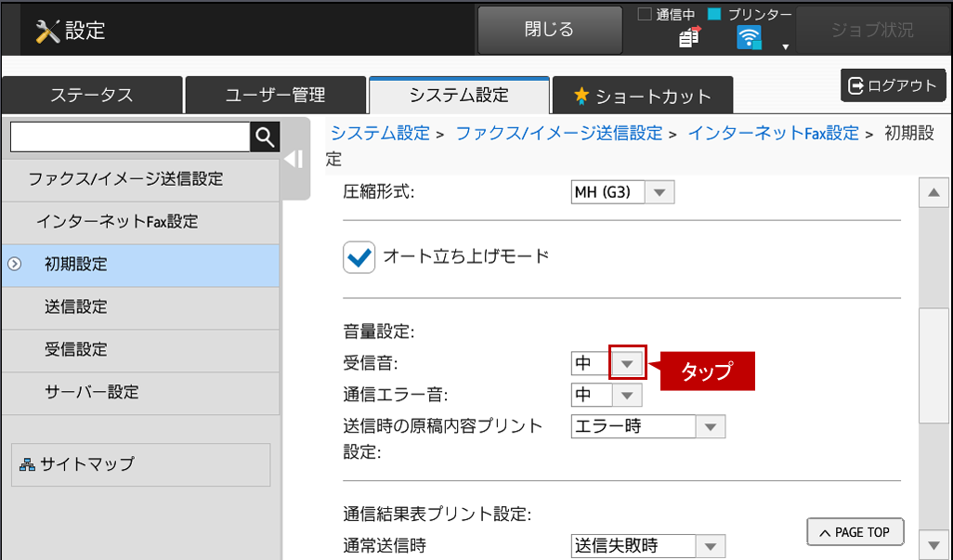Viewport: 953px width, 560px height.
Task: Click the 通信結果表プリント設定: label
Action: (437, 514)
